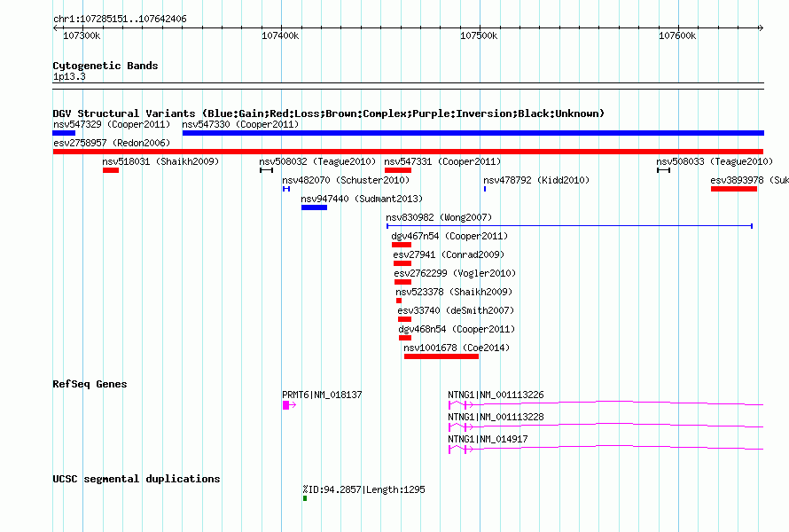
Task: Select the green segmental duplication block
Action: [x=305, y=499]
